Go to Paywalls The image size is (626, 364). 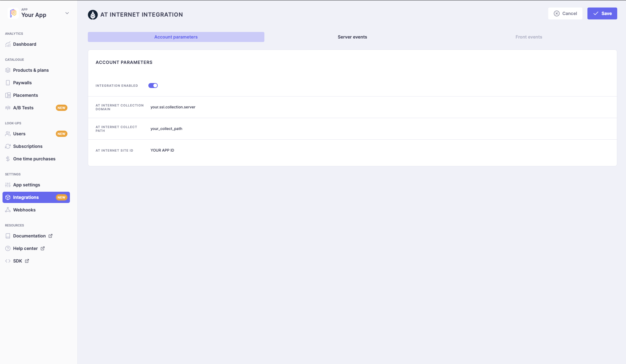click(23, 83)
